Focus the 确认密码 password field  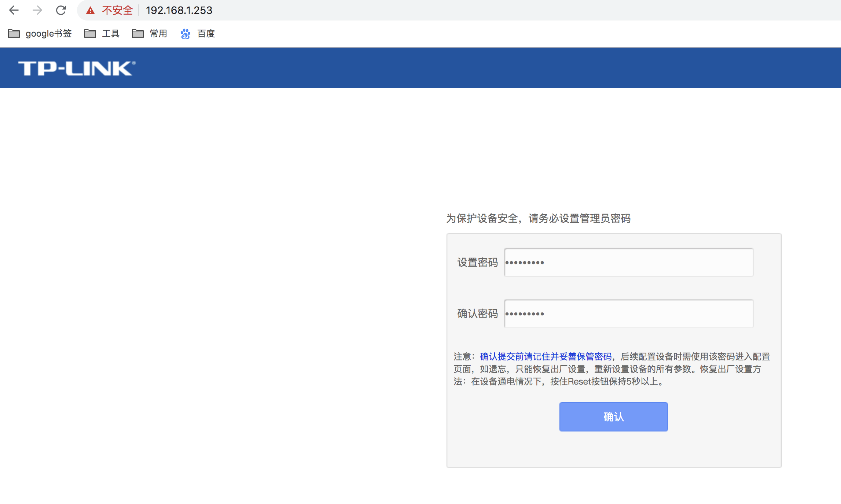tap(628, 314)
